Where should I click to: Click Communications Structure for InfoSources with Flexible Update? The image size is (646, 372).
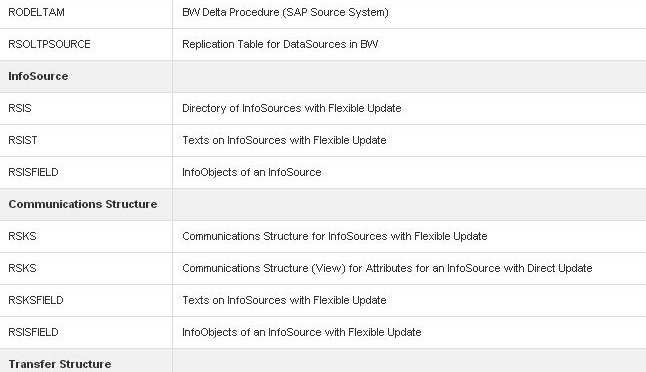pos(335,236)
